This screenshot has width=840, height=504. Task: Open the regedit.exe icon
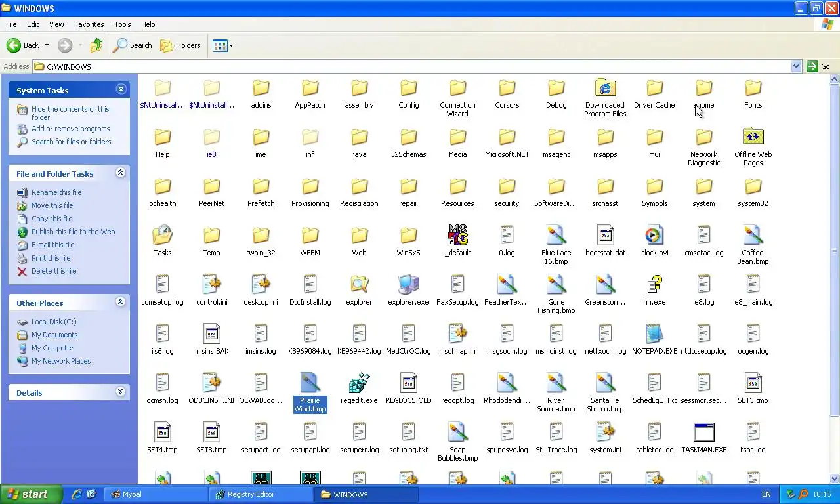359,383
